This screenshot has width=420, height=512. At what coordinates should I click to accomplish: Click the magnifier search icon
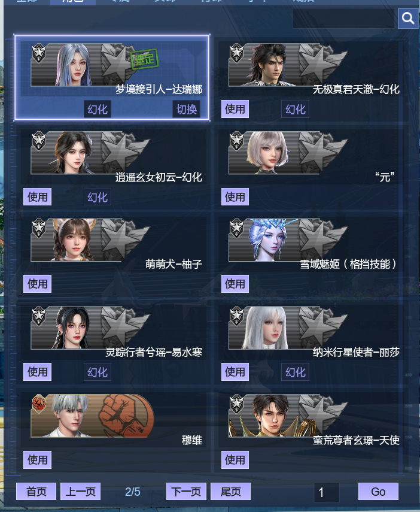407,19
